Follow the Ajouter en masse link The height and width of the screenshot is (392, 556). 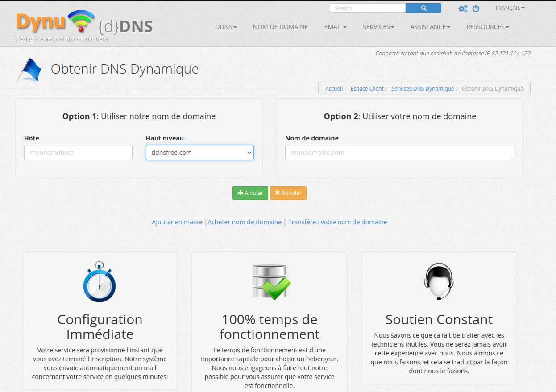(177, 222)
